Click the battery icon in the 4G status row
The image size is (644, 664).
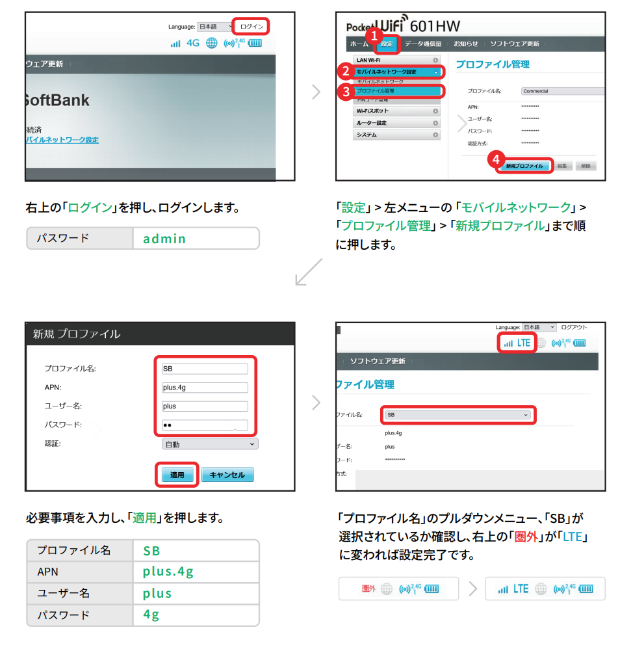click(254, 44)
